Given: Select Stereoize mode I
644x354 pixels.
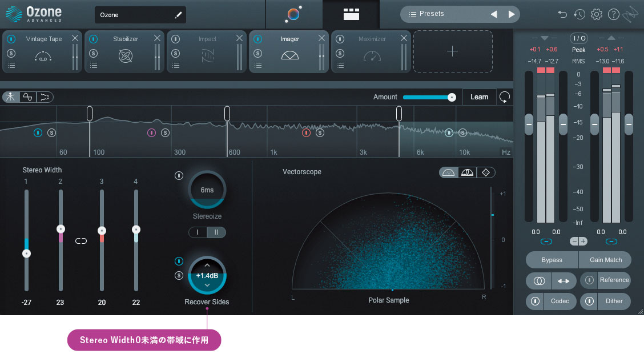Looking at the screenshot, I should tap(198, 232).
